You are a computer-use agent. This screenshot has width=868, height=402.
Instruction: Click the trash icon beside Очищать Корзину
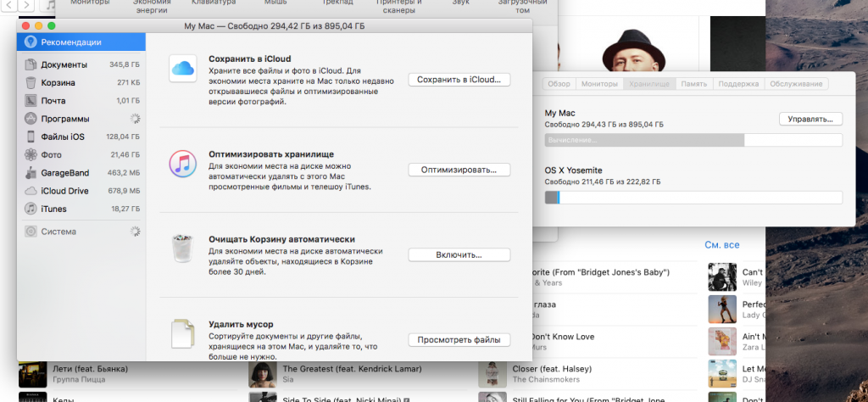[183, 248]
